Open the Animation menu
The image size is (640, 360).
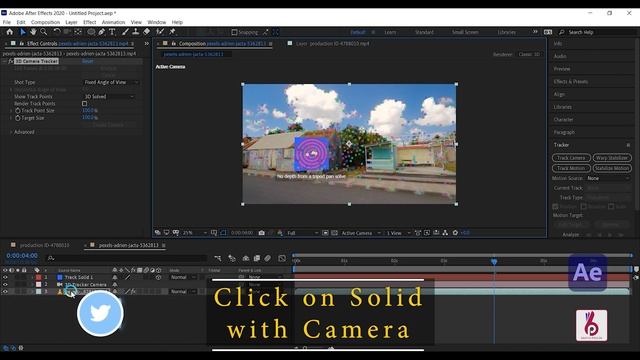coord(113,22)
